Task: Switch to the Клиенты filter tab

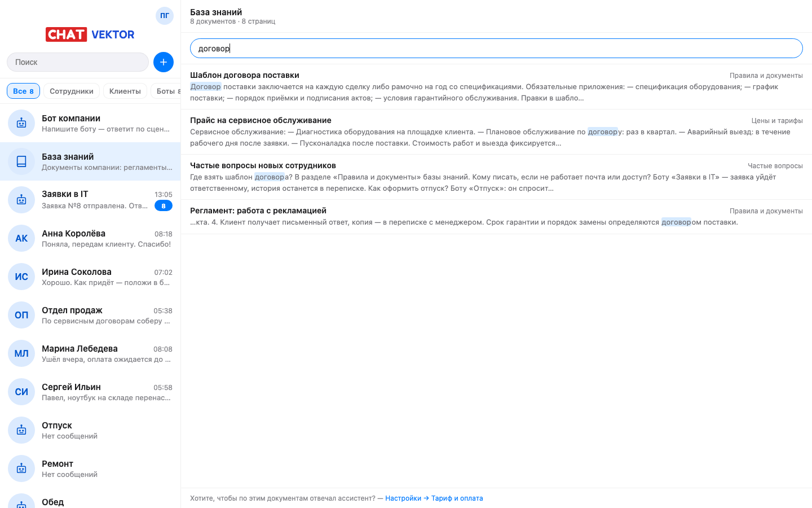Action: [x=125, y=91]
